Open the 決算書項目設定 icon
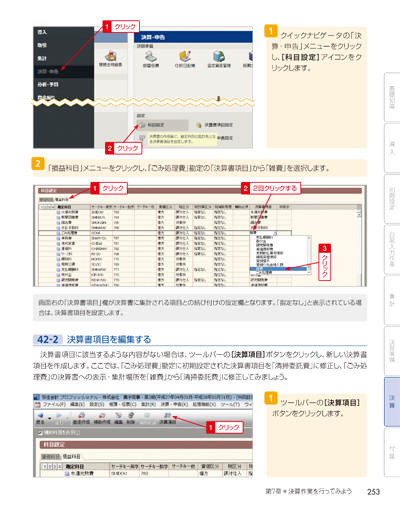 (199, 125)
